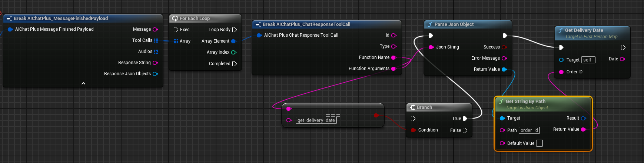
Task: Click the self target label box
Action: coord(588,60)
